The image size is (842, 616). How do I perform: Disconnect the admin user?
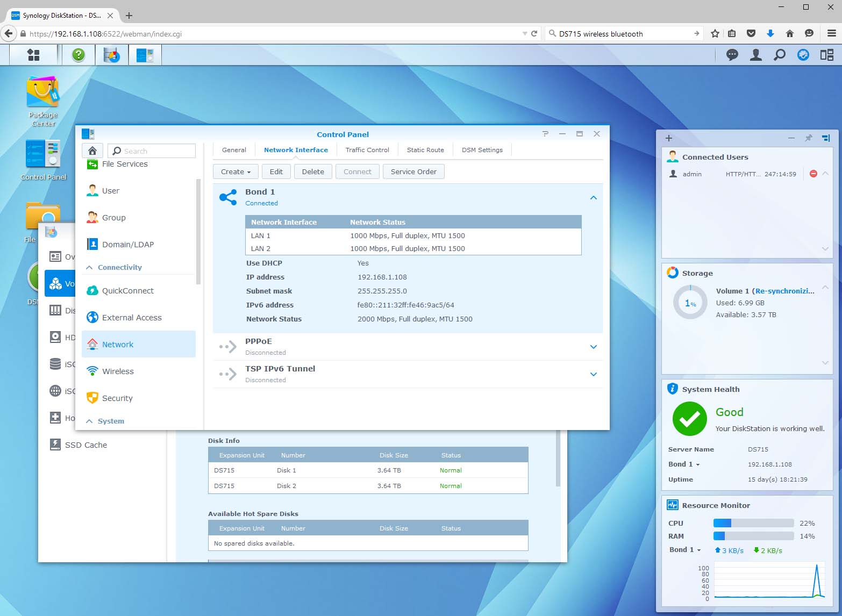[814, 174]
